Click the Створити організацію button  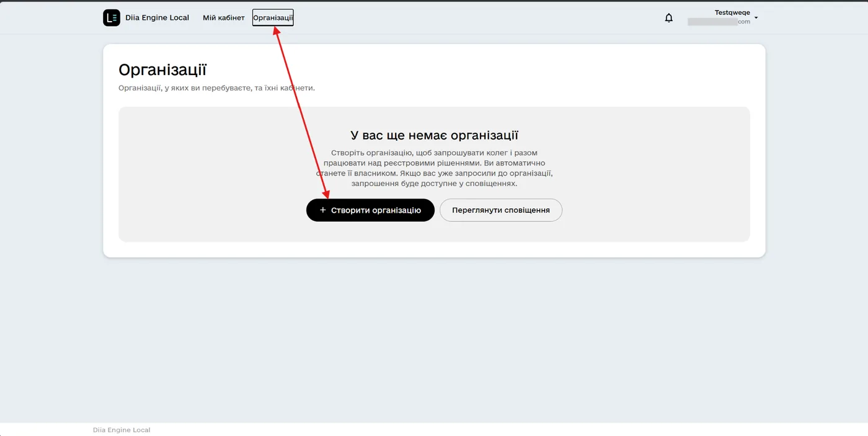pos(370,210)
